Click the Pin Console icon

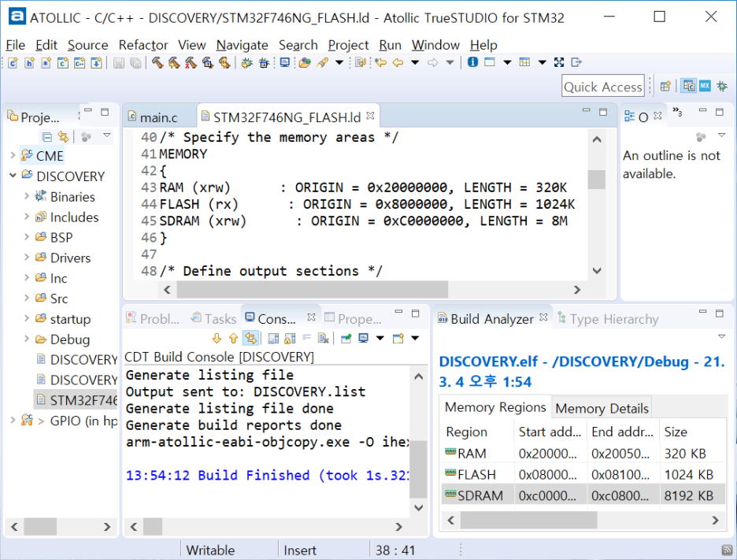346,338
